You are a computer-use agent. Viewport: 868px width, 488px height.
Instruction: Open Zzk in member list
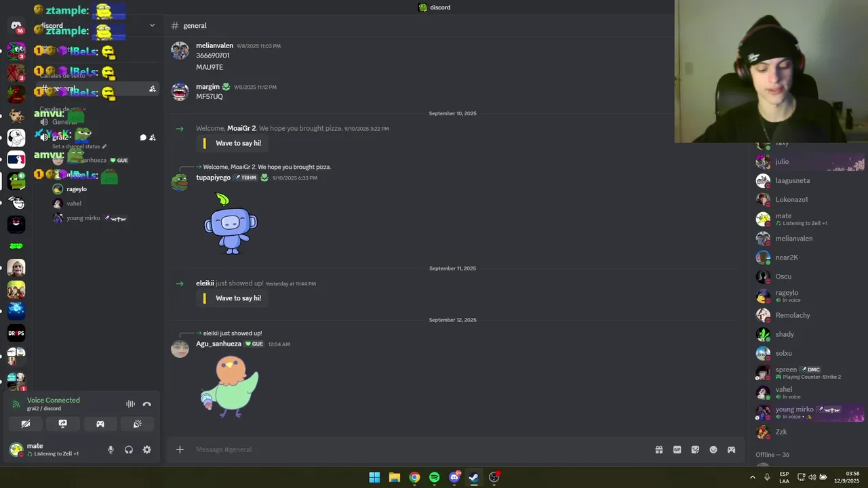(x=810, y=432)
